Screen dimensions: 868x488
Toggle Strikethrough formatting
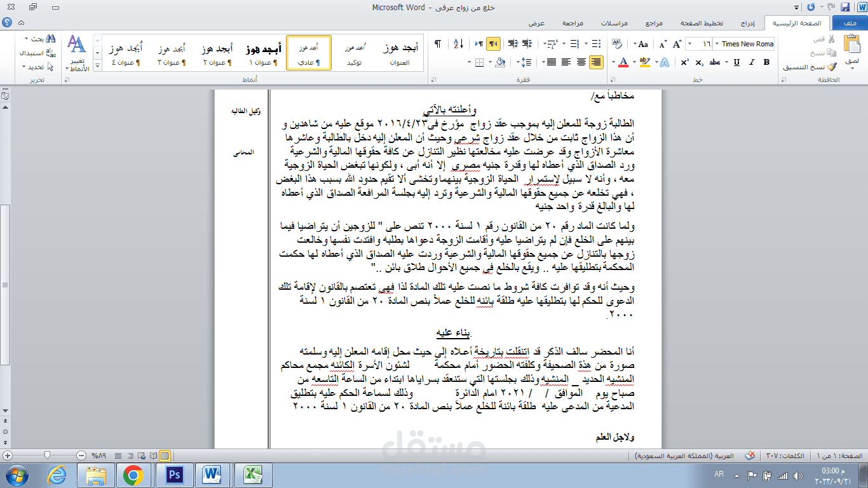point(714,62)
